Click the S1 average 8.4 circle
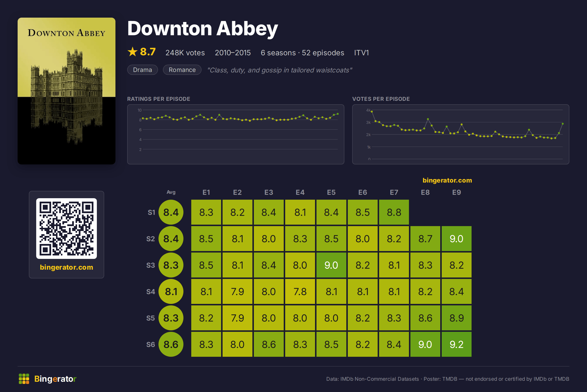This screenshot has width=587, height=392. (x=171, y=212)
